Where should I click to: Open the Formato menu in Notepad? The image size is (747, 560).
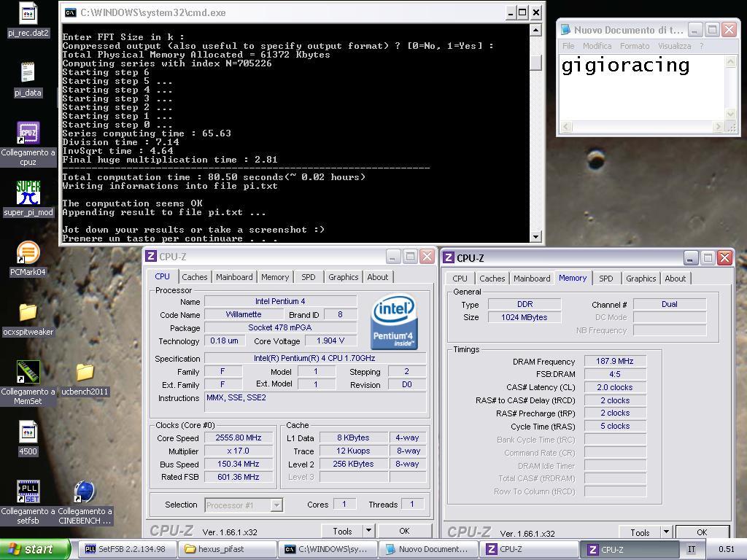[x=635, y=46]
